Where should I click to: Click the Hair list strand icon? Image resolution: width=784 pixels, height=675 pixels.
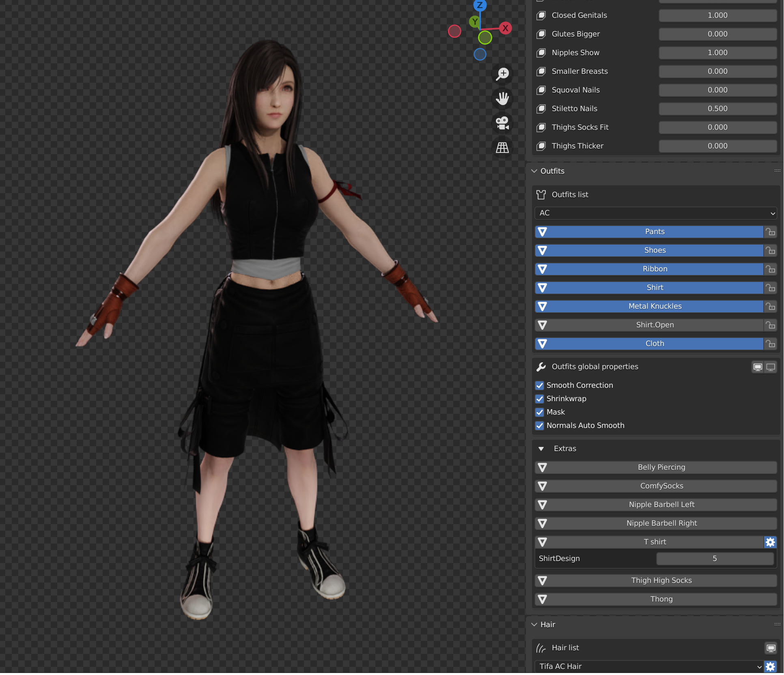[x=541, y=648]
